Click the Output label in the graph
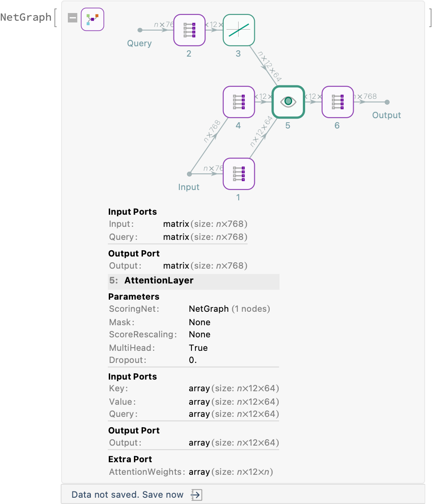This screenshot has height=504, width=435. point(386,115)
